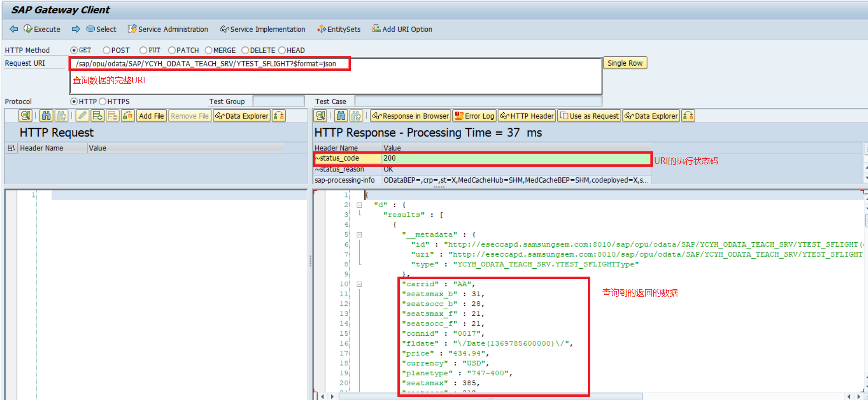Click the response body horizontal scrollbar
This screenshot has height=400, width=868.
click(x=490, y=397)
